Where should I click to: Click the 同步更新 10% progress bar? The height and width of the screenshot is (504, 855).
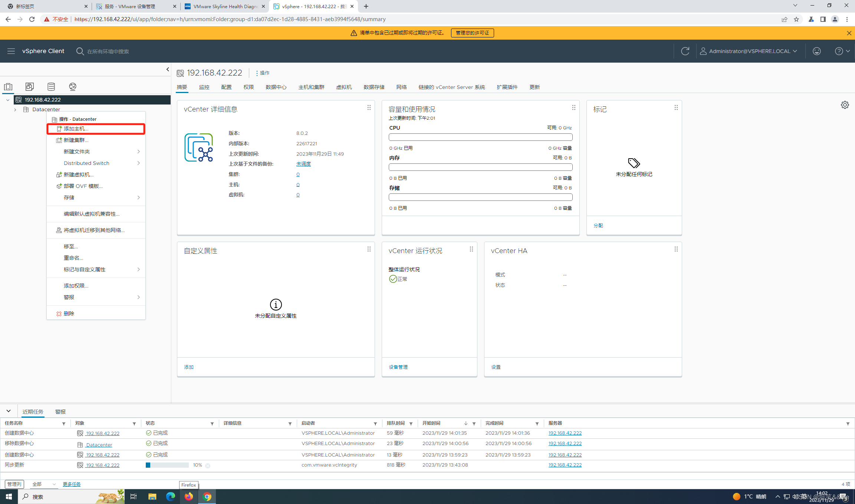167,465
